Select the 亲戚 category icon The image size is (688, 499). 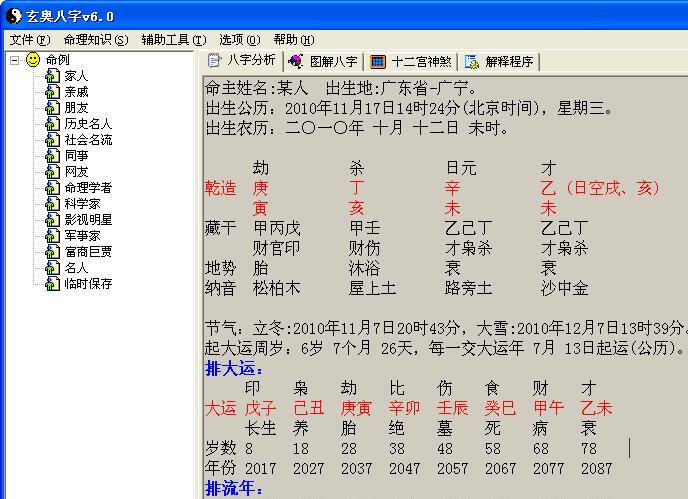coord(53,92)
